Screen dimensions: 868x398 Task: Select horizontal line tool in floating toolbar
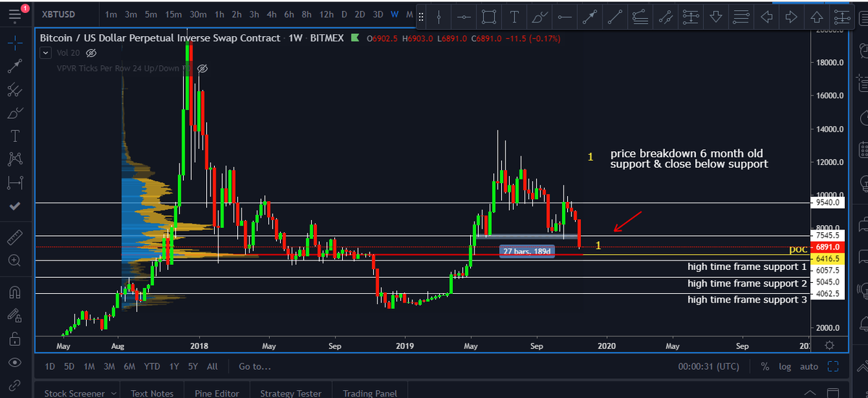[464, 17]
